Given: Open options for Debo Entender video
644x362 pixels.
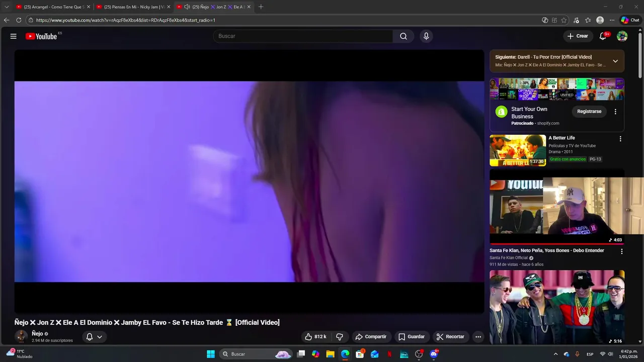Looking at the screenshot, I should (621, 251).
